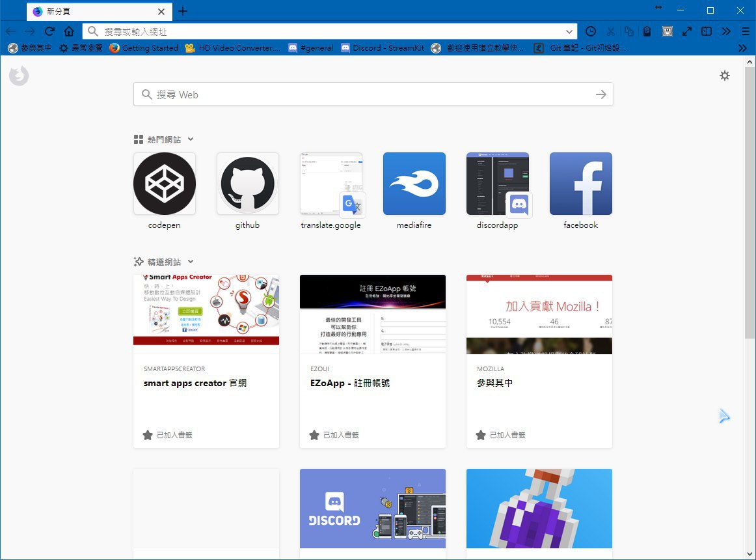
Task: Enter full screen with the arrows icon
Action: pyautogui.click(x=686, y=31)
